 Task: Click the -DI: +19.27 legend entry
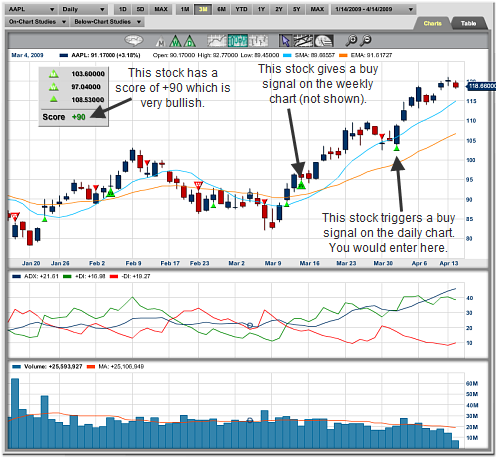[x=130, y=276]
